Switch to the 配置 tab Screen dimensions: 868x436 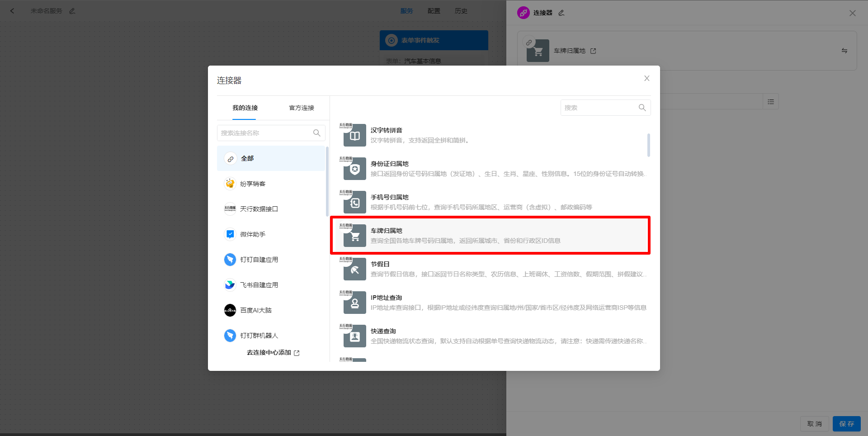(434, 10)
